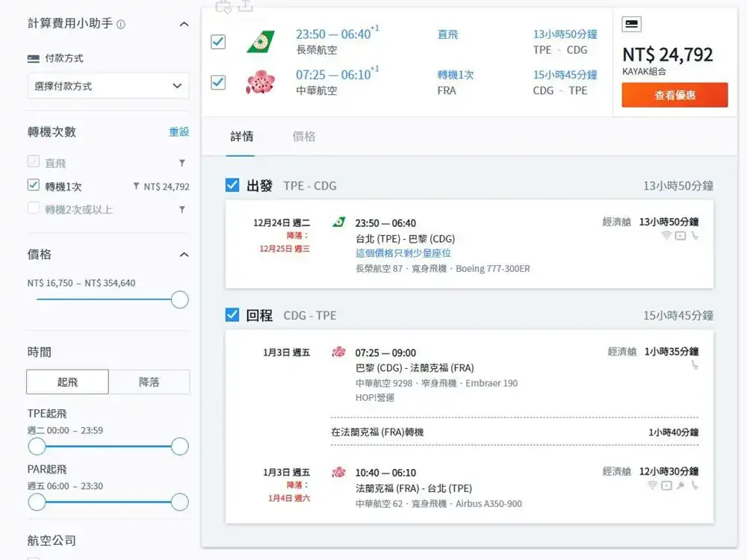This screenshot has height=560, width=747.
Task: Click the EVA Air logo in the summary
Action: 261,42
